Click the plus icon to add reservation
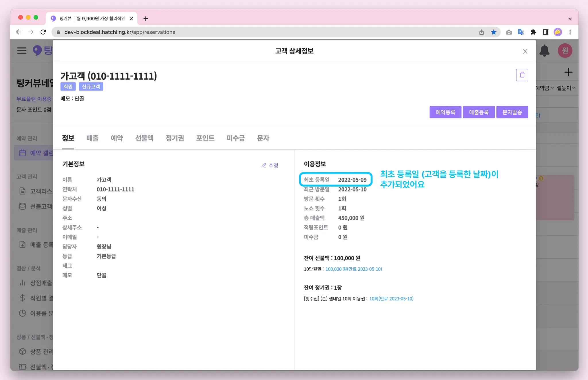Image resolution: width=588 pixels, height=380 pixels. click(x=568, y=72)
